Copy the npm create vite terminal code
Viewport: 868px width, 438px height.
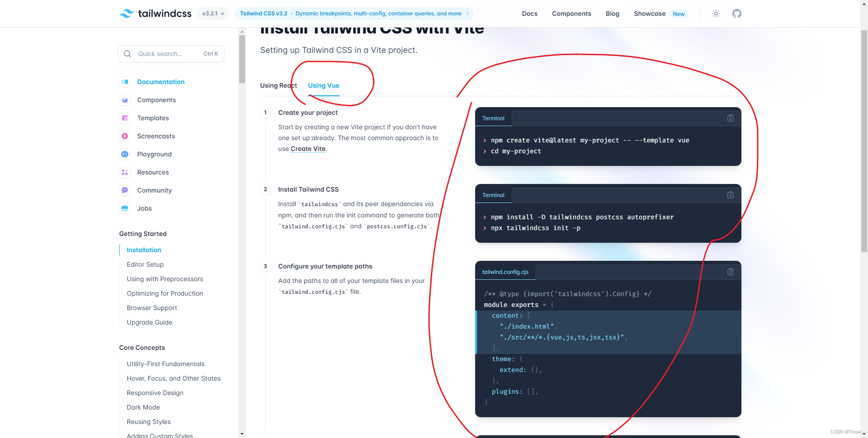pos(730,118)
